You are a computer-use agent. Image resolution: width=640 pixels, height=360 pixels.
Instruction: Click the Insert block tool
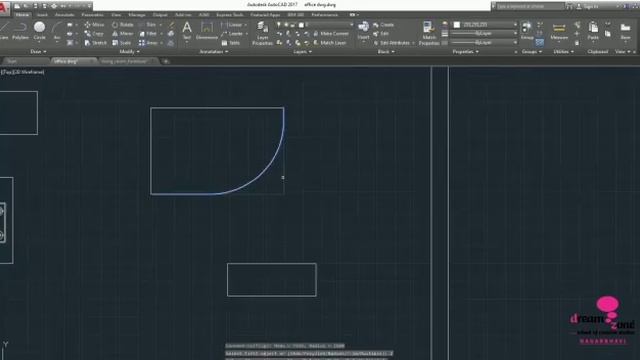[363, 31]
